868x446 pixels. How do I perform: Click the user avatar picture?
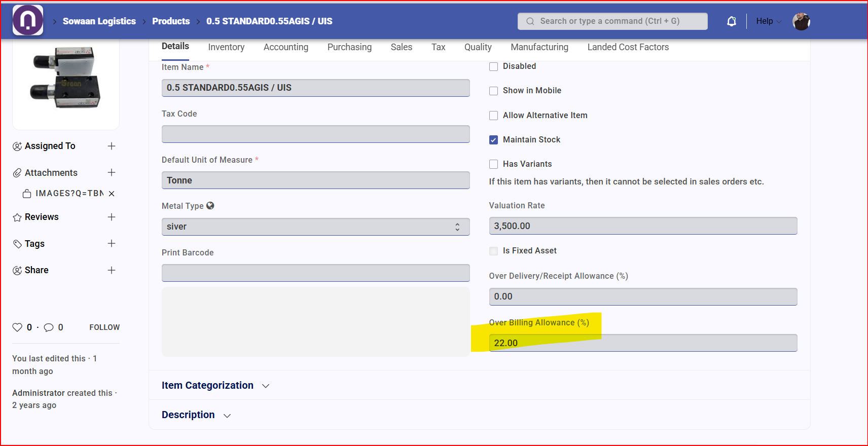(x=801, y=21)
